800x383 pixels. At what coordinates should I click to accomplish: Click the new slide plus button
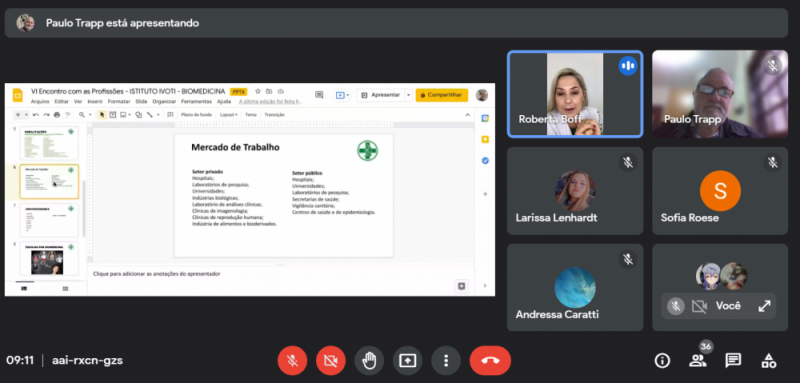[x=18, y=115]
